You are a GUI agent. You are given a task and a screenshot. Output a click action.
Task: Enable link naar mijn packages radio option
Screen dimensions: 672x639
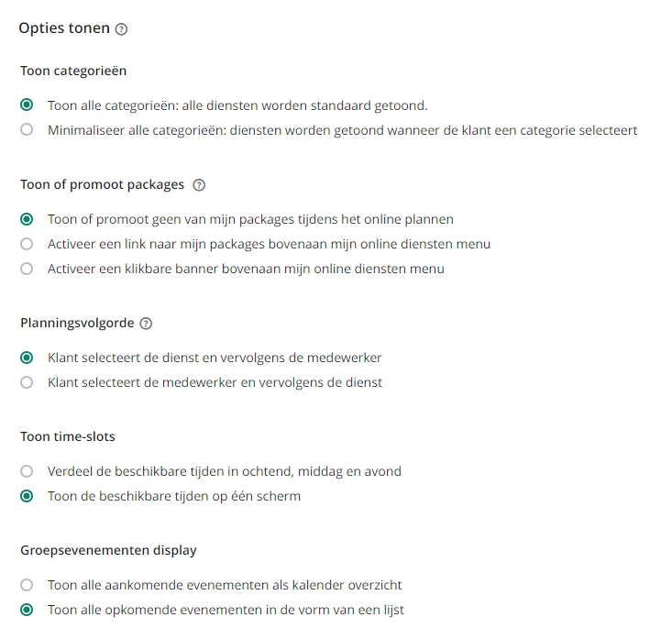pyautogui.click(x=27, y=244)
